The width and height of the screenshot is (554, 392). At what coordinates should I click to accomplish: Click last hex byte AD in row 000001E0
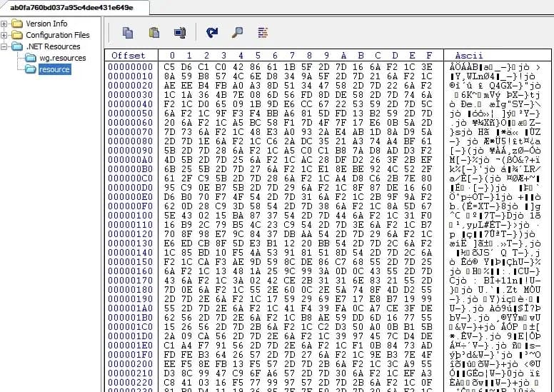click(x=426, y=346)
